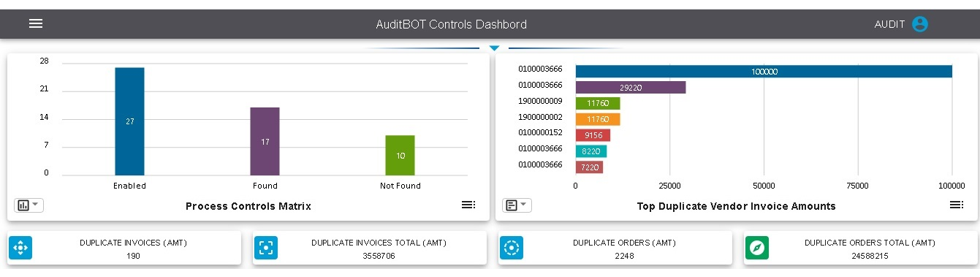
Task: Select the purple Found bar showing 17
Action: (x=265, y=141)
